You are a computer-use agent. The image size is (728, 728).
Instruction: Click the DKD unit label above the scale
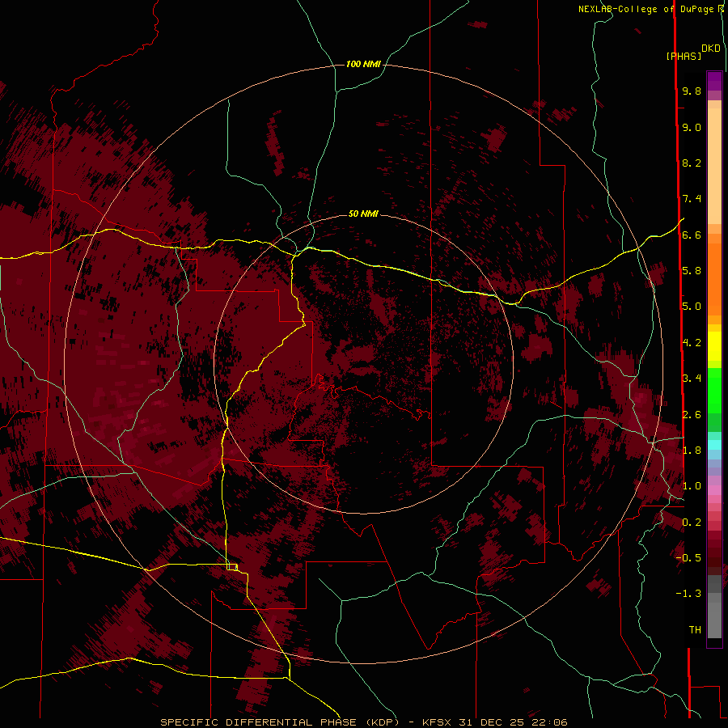pos(711,49)
